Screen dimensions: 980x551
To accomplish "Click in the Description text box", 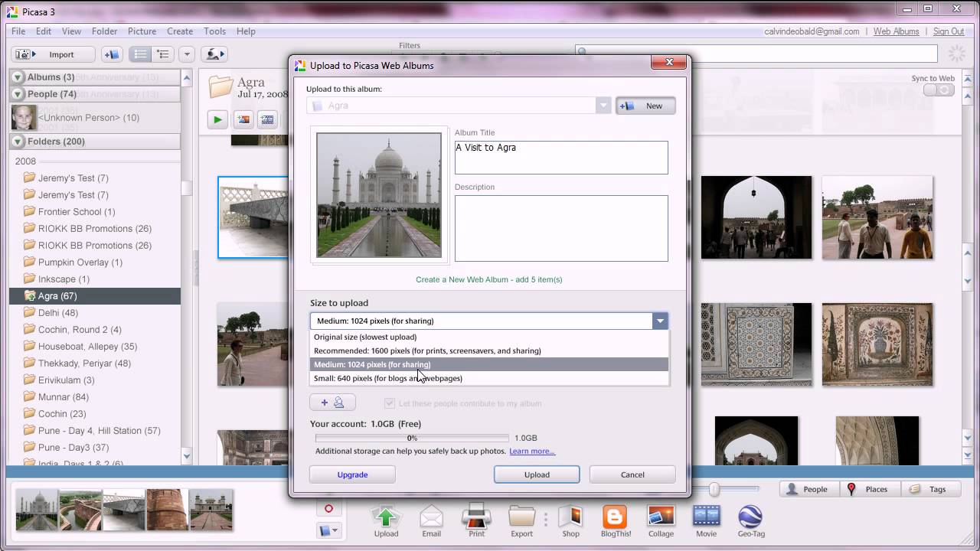I will pos(561,228).
